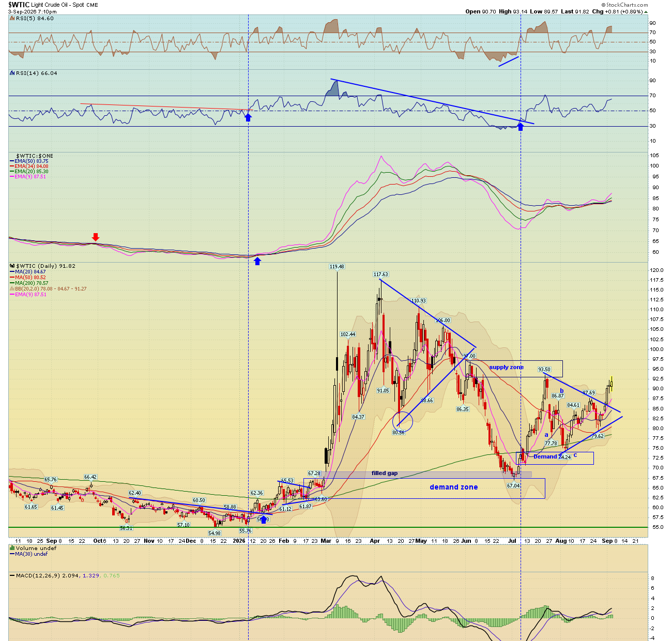Click the $WTIC ticker symbol in the title
672x641 pixels.
(x=19, y=5)
